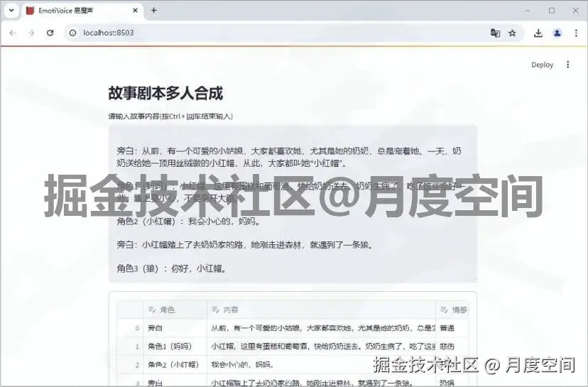Click the 情感 column header

452,310
